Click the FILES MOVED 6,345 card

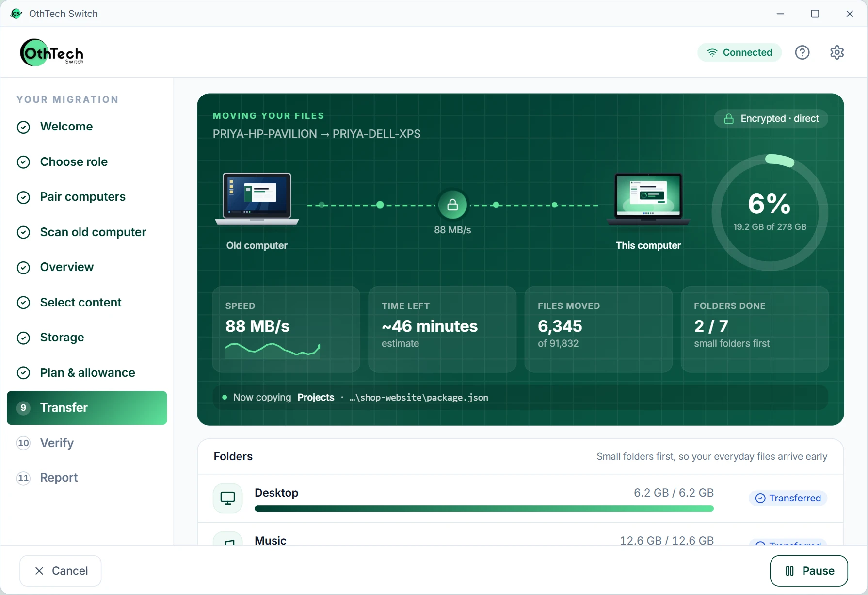click(x=598, y=329)
